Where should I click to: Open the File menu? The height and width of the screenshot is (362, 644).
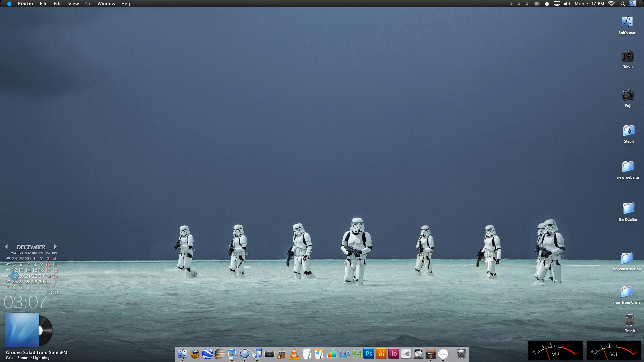click(43, 4)
